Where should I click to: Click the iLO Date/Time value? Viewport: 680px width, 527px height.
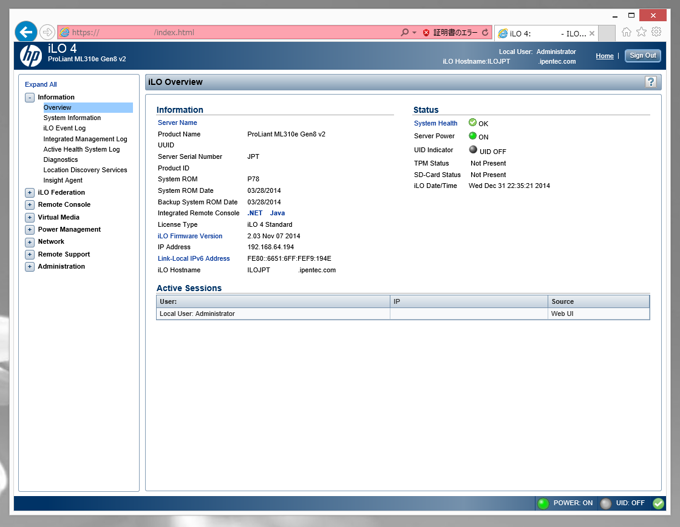pyautogui.click(x=509, y=186)
